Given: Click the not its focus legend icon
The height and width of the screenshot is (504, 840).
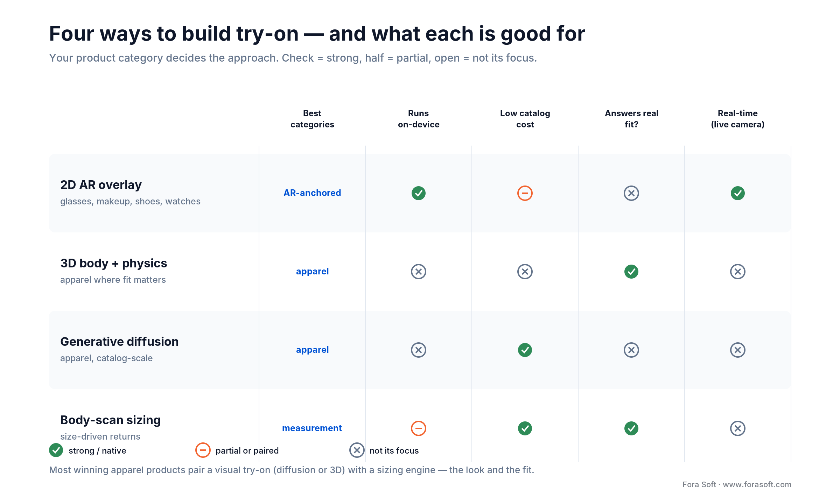Looking at the screenshot, I should 357,450.
